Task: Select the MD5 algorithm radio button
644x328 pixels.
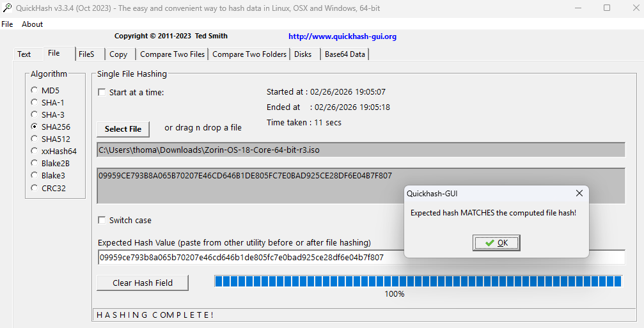Action: click(x=35, y=90)
